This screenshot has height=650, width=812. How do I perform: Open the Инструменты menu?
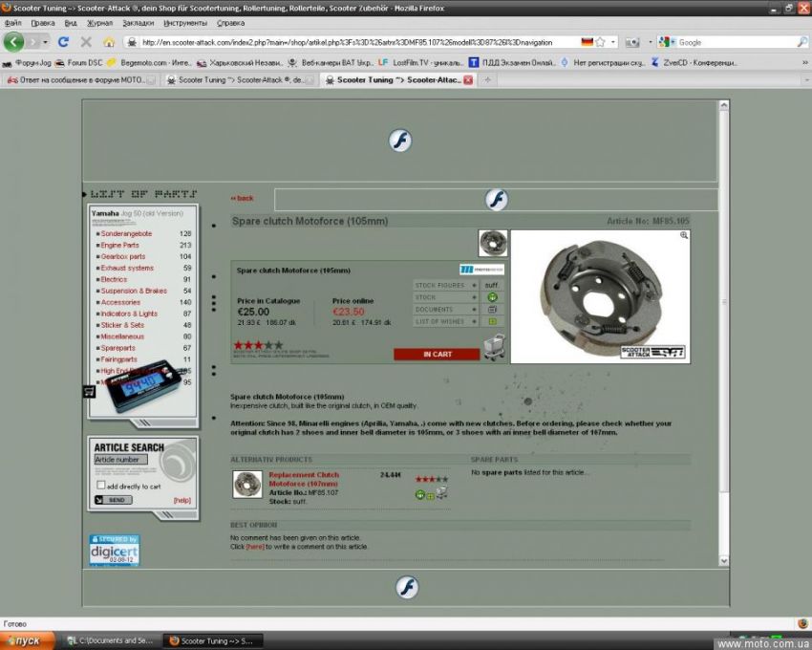point(185,23)
